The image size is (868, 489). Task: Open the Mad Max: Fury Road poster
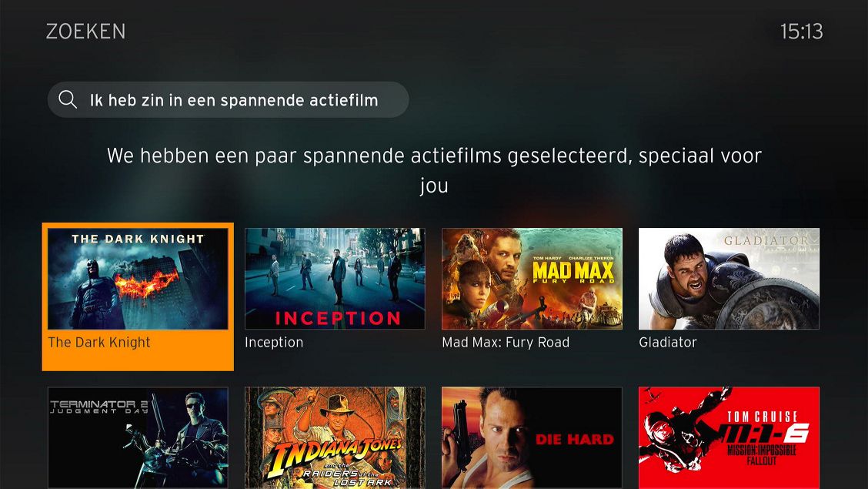point(532,279)
